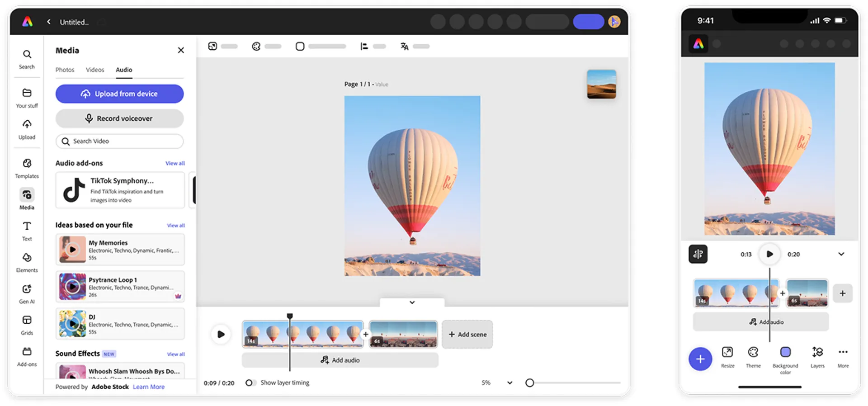868x406 pixels.
Task: Toggle Show layer timing switch
Action: pyautogui.click(x=250, y=383)
